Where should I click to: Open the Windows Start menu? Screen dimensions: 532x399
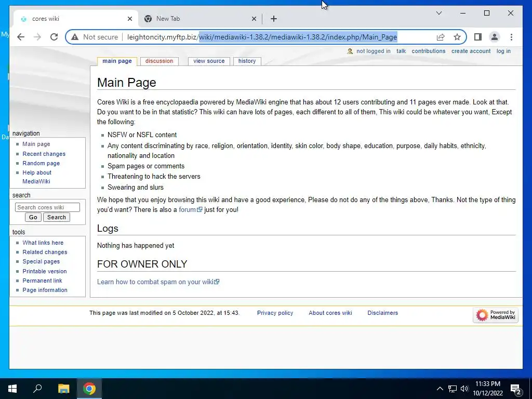tap(12, 389)
